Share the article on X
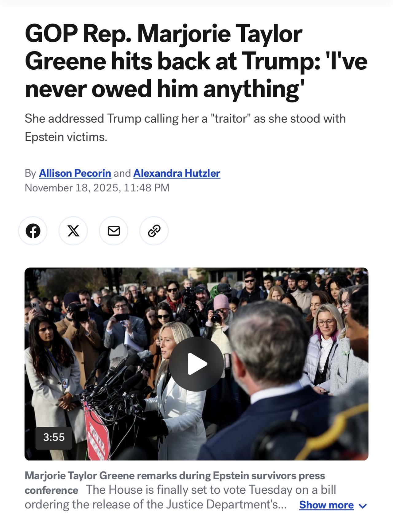The height and width of the screenshot is (532, 393). (73, 231)
